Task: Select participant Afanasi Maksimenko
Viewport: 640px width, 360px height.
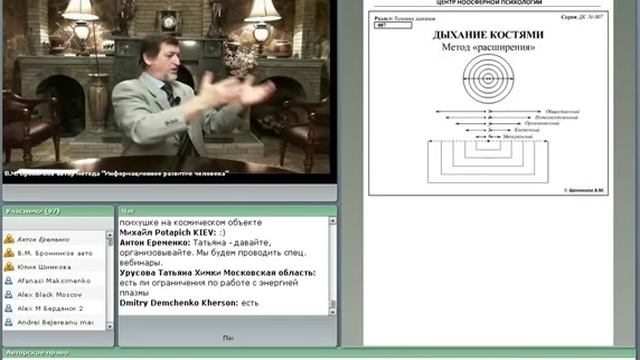Action: coord(54,281)
